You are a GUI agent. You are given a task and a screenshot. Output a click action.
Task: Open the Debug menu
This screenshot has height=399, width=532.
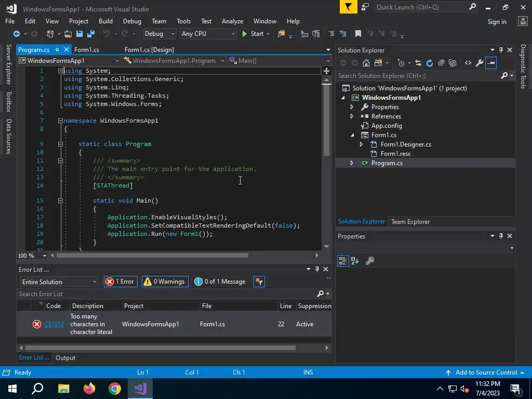(x=132, y=21)
